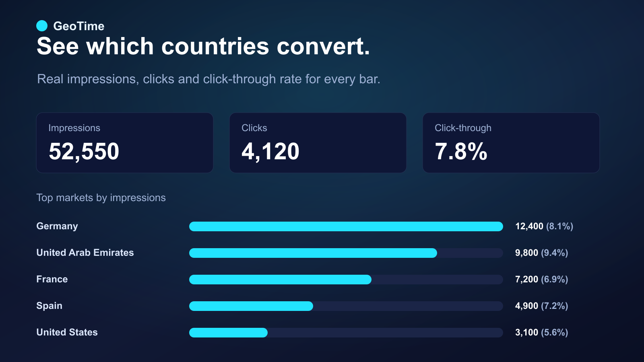Click the United Arab Emirates bar
This screenshot has width=644, height=362.
tap(346, 253)
